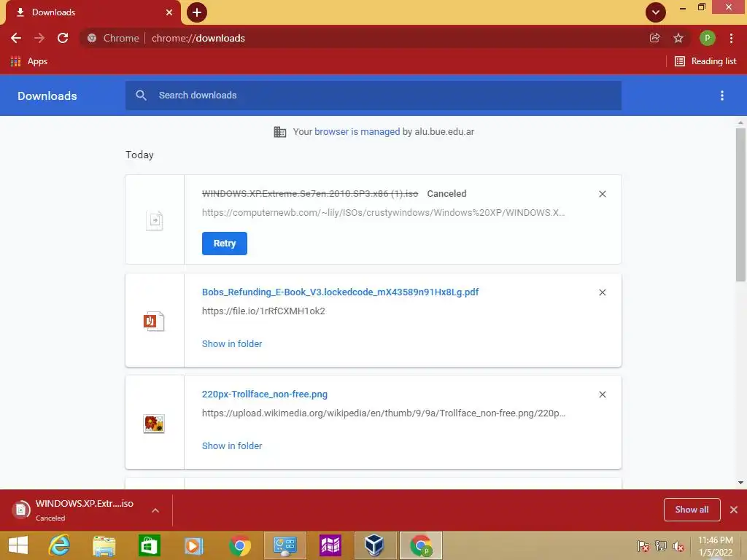Click the browser forward arrow
This screenshot has height=560, width=747.
39,38
